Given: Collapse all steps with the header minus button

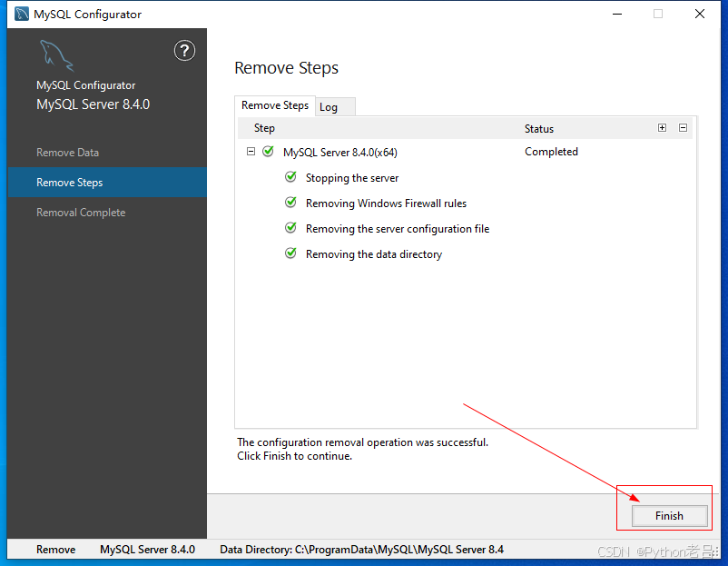Looking at the screenshot, I should point(683,128).
